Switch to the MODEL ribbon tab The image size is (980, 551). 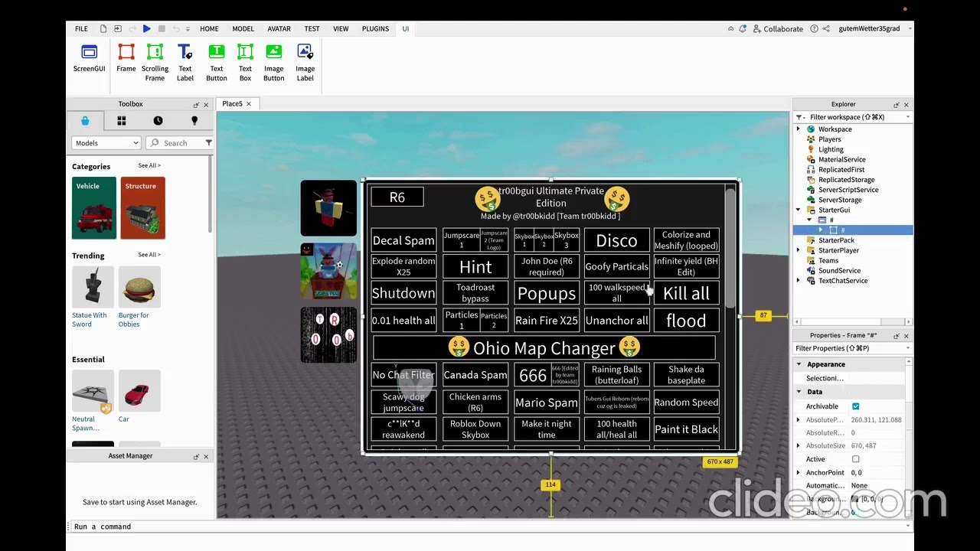(x=243, y=28)
